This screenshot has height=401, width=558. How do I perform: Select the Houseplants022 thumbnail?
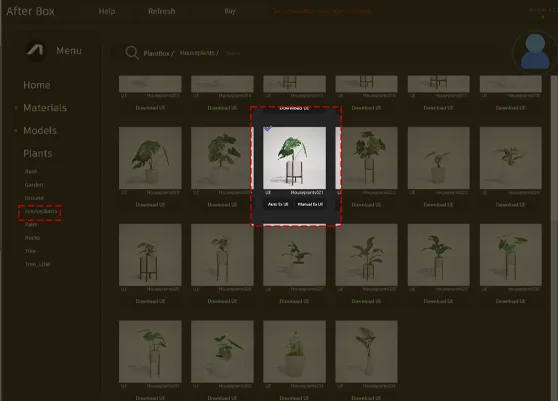367,158
